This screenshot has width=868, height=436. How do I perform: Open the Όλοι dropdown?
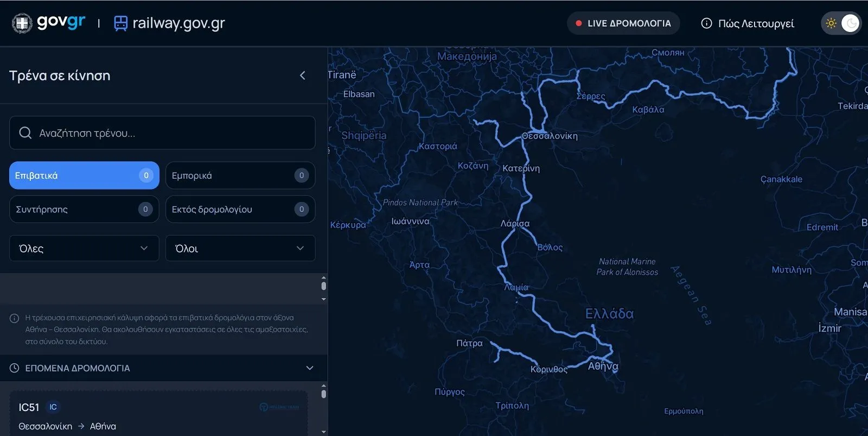[x=240, y=248]
